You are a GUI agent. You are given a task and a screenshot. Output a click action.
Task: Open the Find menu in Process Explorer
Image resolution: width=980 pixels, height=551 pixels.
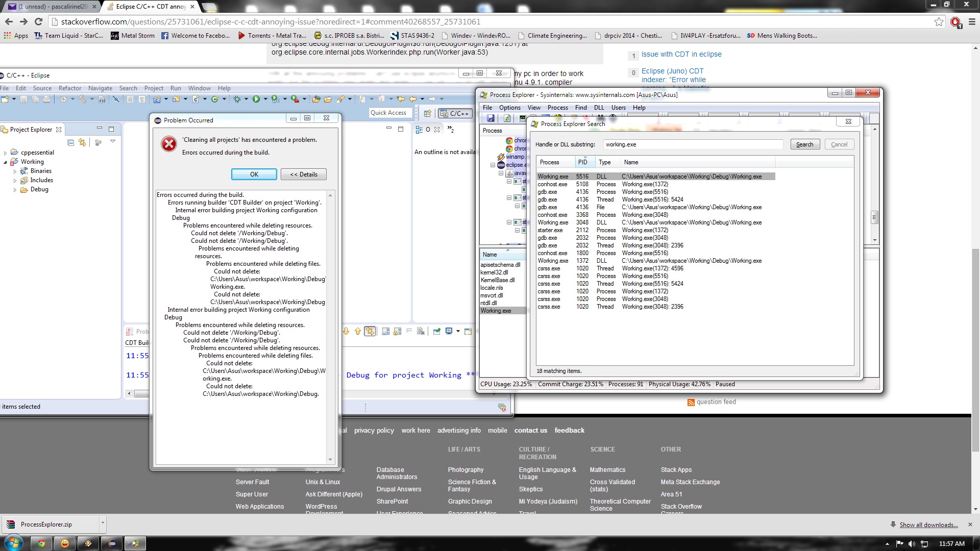pyautogui.click(x=581, y=108)
